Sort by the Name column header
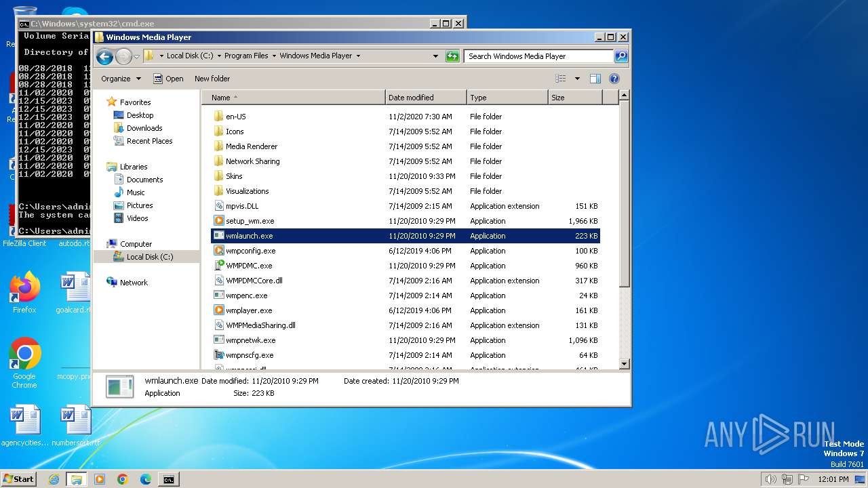The width and height of the screenshot is (868, 488). point(294,98)
